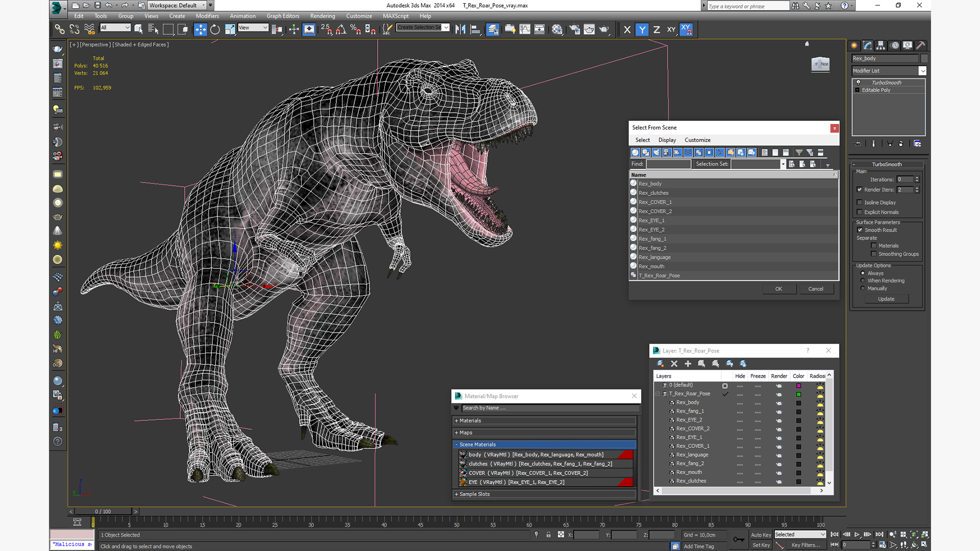Open selection filter All dropdown
This screenshot has width=980, height=551.
tap(115, 28)
